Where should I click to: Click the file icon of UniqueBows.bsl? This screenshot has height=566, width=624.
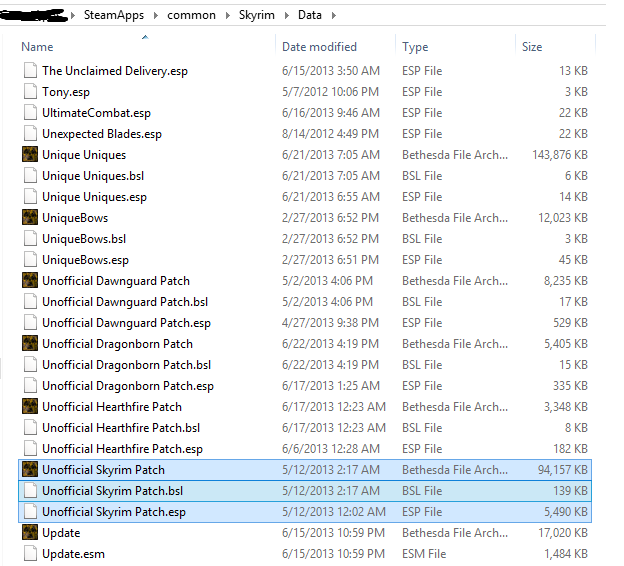click(x=30, y=238)
